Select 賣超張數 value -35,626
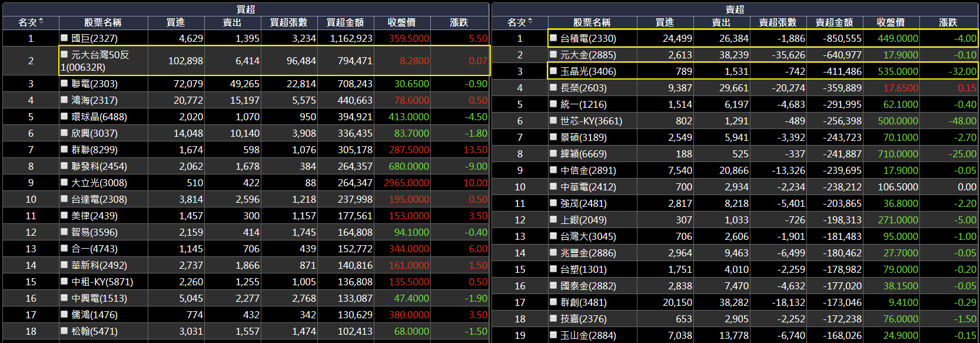This screenshot has width=980, height=343. pos(789,55)
